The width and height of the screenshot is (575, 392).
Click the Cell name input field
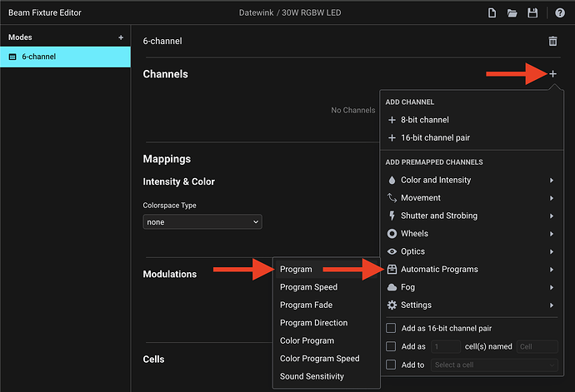(x=537, y=346)
